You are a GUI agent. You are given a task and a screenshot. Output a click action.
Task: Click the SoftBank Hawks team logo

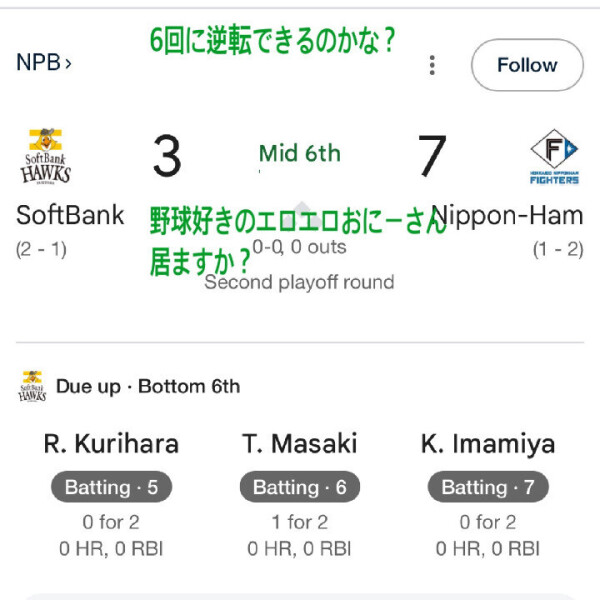[x=46, y=158]
